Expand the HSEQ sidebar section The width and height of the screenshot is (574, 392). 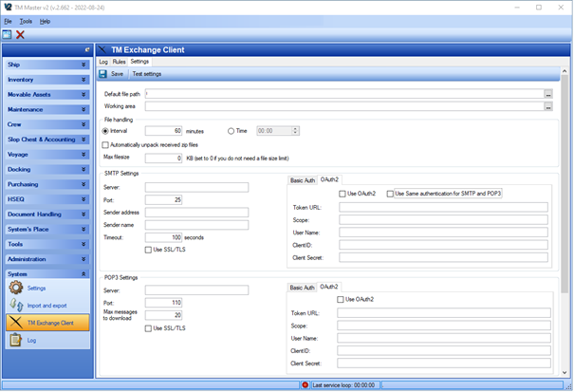tap(47, 199)
